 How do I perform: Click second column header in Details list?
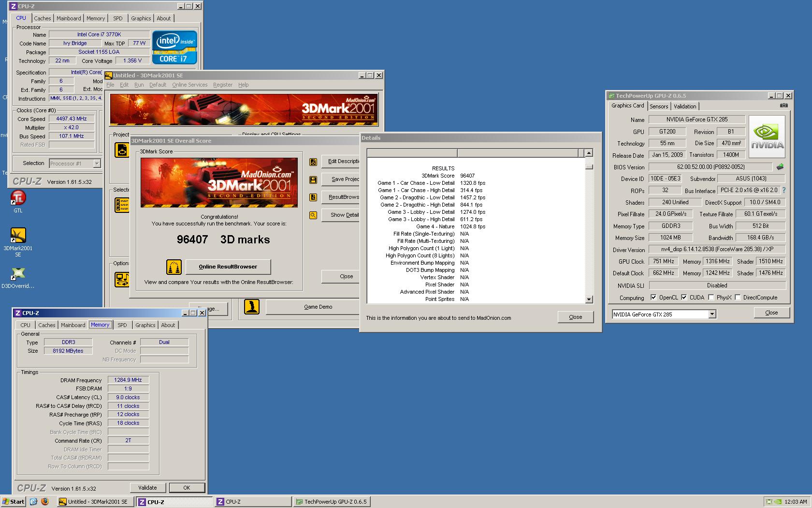click(x=518, y=153)
